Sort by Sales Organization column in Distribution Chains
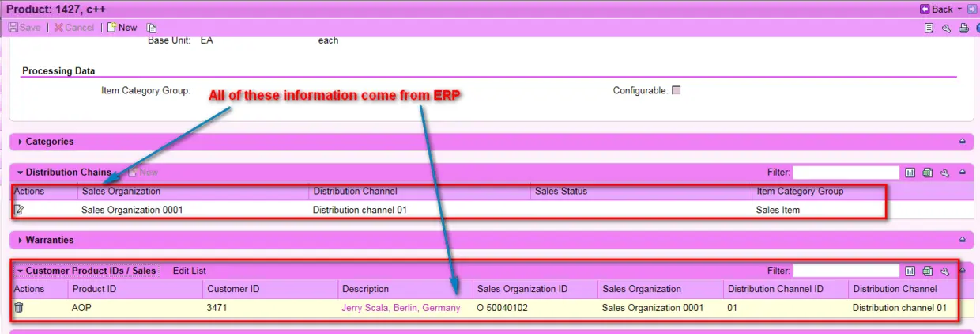This screenshot has height=334, width=980. pos(121,191)
